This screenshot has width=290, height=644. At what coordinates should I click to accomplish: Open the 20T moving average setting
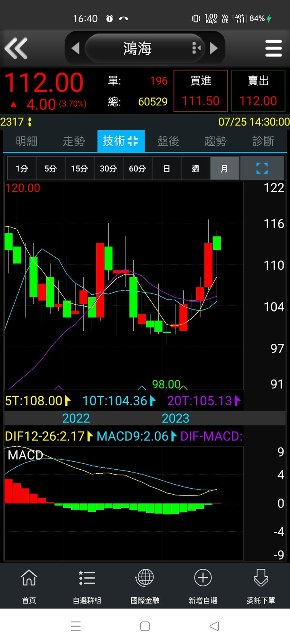(x=204, y=400)
